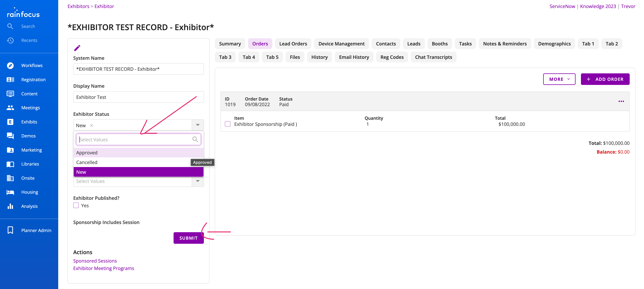This screenshot has height=289, width=644.
Task: Check the Exhibitor Published Yes checkbox
Action: point(76,205)
